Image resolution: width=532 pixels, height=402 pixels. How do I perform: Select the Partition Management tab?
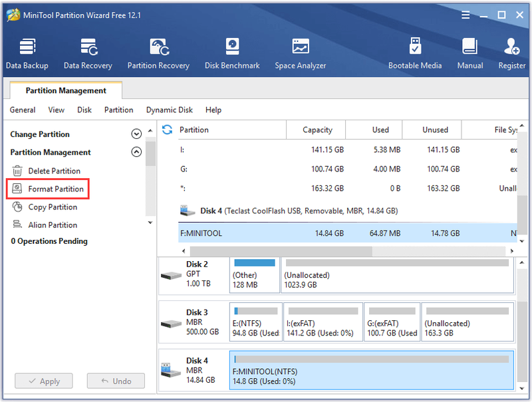[66, 90]
